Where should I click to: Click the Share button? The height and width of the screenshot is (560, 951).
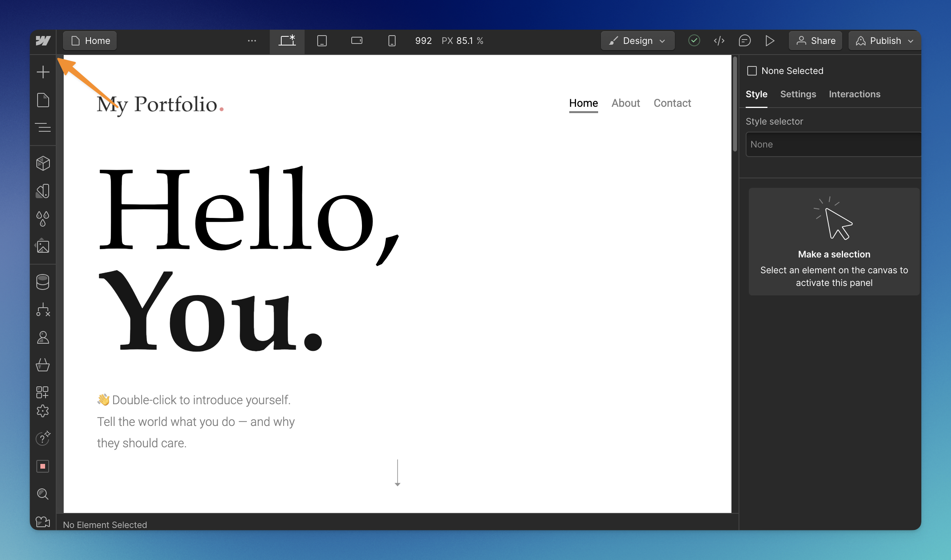816,41
